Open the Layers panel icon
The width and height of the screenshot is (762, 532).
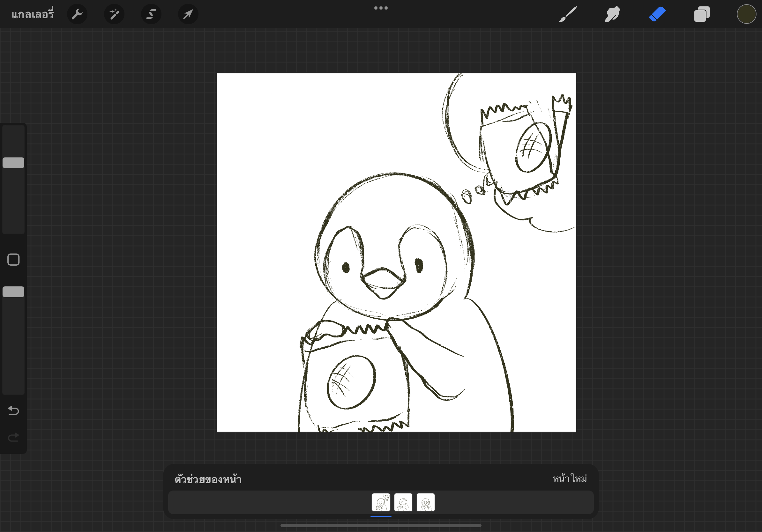702,14
